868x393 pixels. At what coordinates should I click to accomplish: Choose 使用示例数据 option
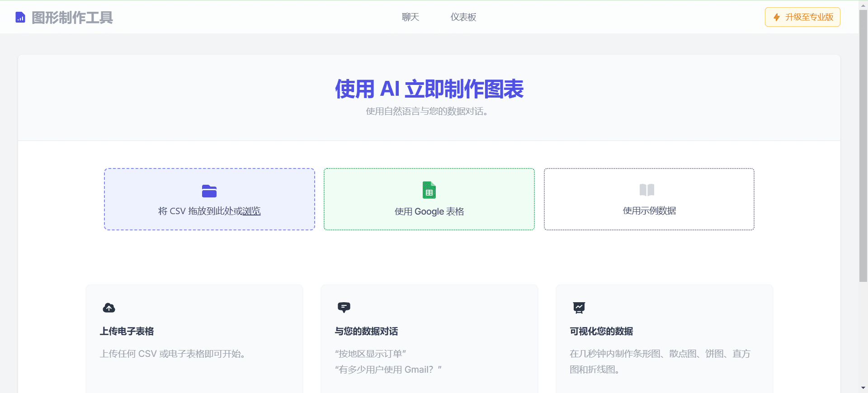(649, 199)
